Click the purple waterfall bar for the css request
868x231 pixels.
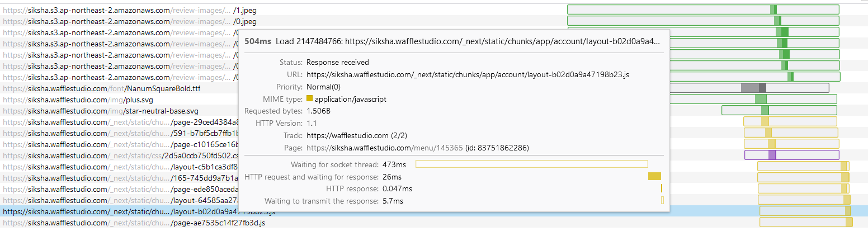click(x=792, y=155)
